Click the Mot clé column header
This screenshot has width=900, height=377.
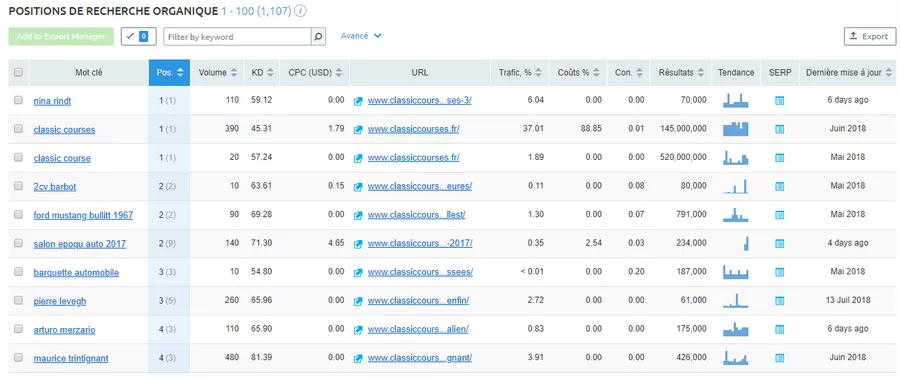[x=89, y=73]
